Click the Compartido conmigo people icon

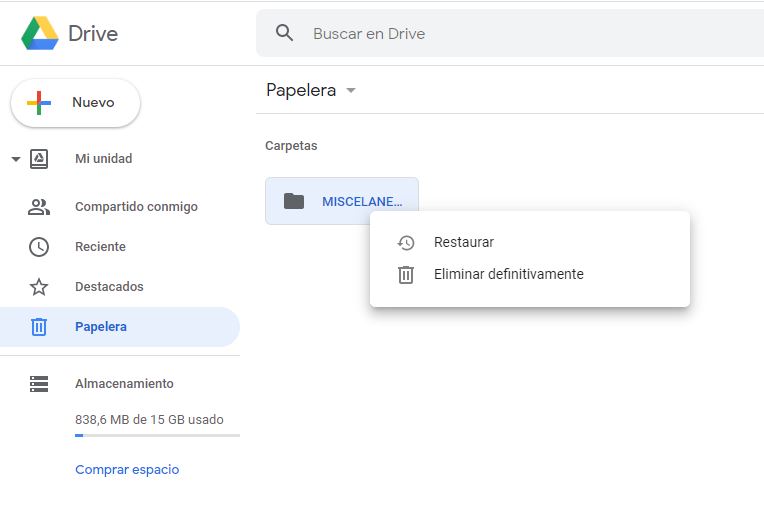[39, 207]
